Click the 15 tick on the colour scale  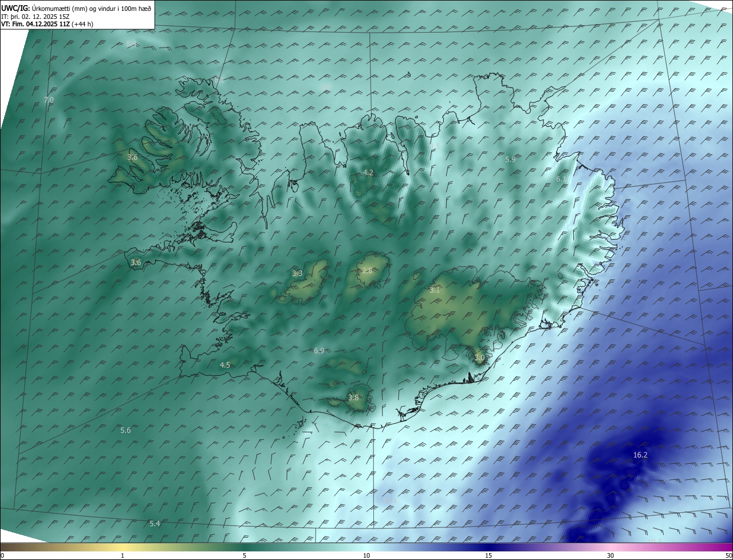click(x=488, y=556)
